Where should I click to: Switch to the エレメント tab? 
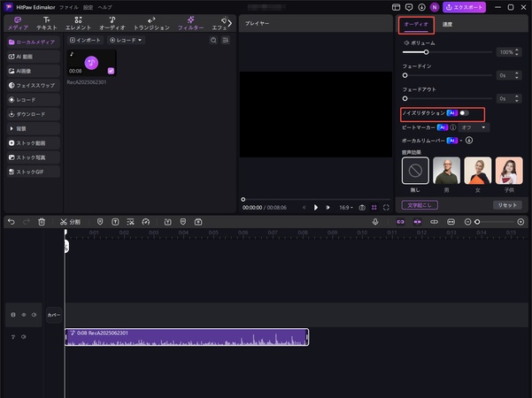click(78, 23)
